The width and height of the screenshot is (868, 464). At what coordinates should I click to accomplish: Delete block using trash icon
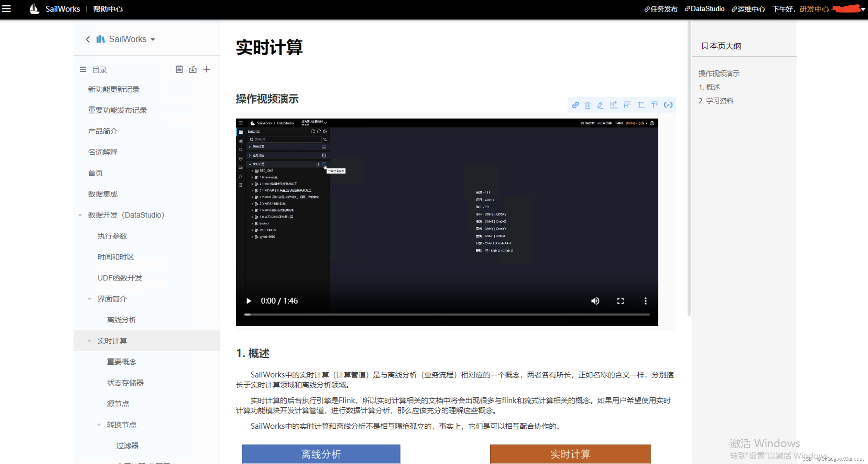pos(587,105)
